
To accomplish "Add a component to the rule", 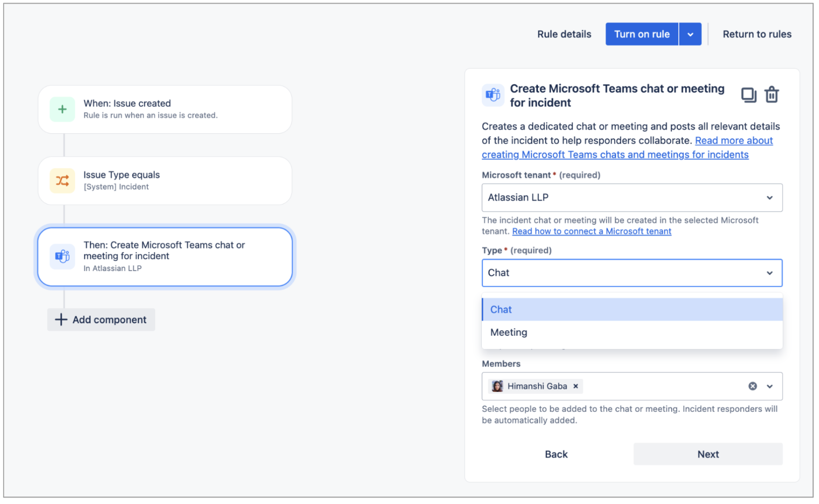I will (101, 320).
